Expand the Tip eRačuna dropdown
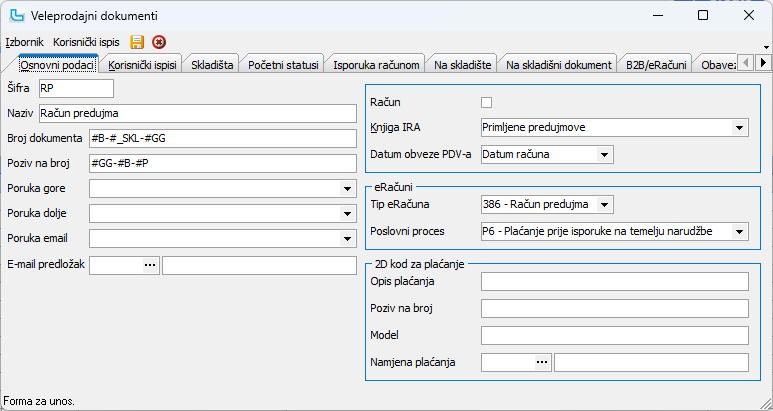Image resolution: width=773 pixels, height=411 pixels. (604, 205)
